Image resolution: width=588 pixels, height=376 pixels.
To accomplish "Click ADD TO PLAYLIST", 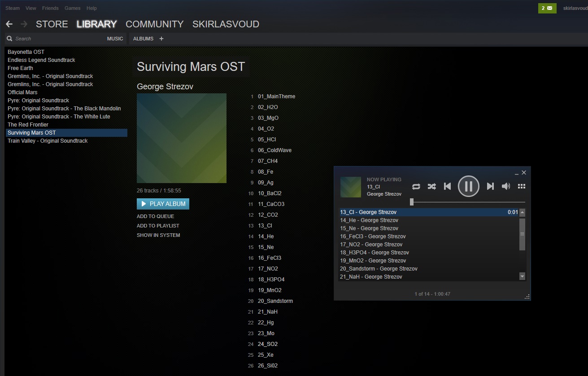I will (158, 226).
